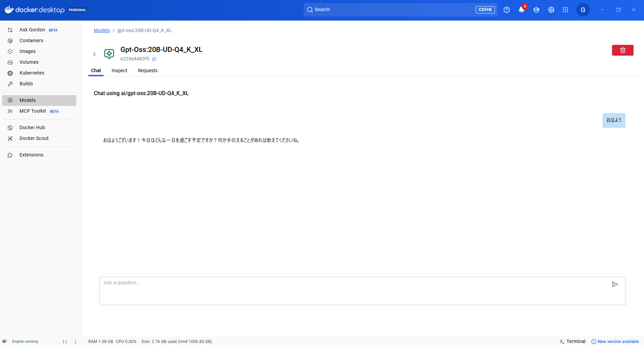Click the Engine running status text

(25, 341)
